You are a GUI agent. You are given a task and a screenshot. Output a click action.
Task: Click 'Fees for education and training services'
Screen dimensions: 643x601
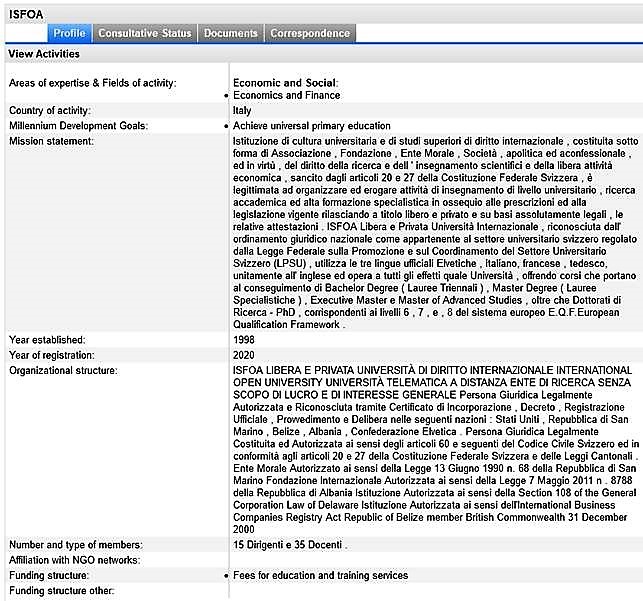coord(321,576)
